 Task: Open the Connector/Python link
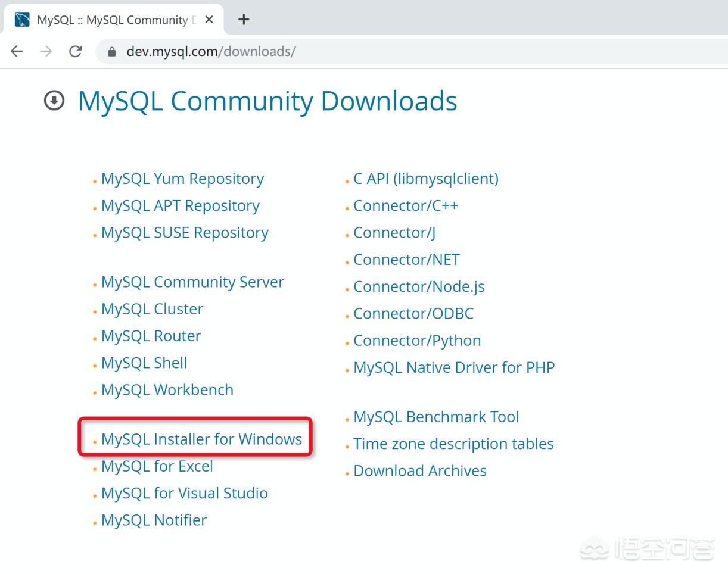(417, 341)
